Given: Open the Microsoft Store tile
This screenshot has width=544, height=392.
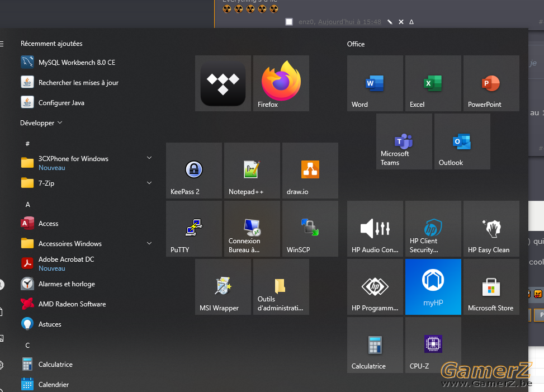Looking at the screenshot, I should tap(491, 287).
